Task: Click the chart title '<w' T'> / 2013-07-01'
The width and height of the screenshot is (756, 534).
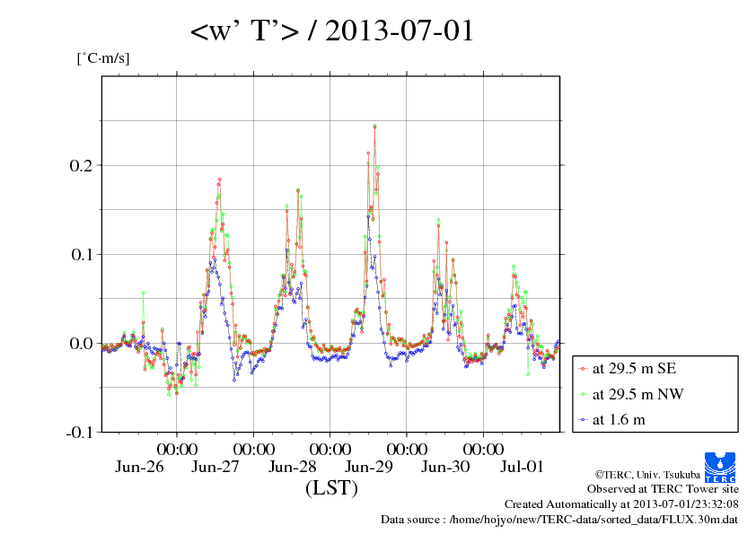Action: tap(332, 31)
